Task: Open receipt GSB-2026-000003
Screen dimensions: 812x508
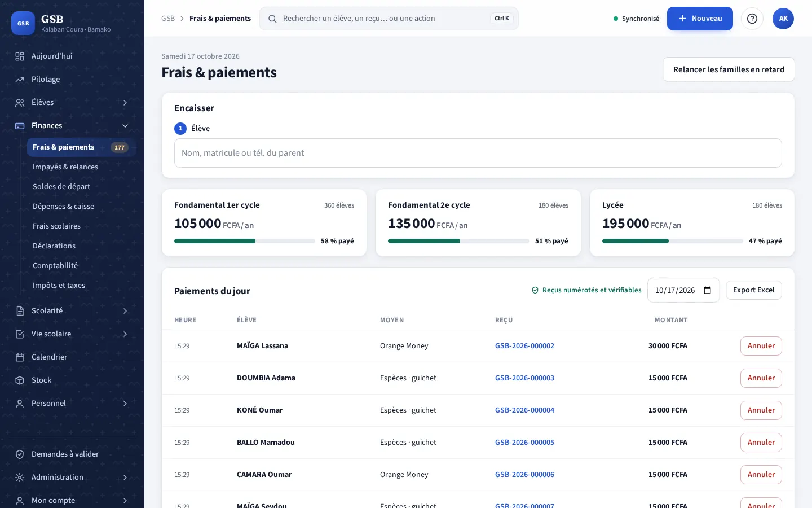Action: click(524, 378)
